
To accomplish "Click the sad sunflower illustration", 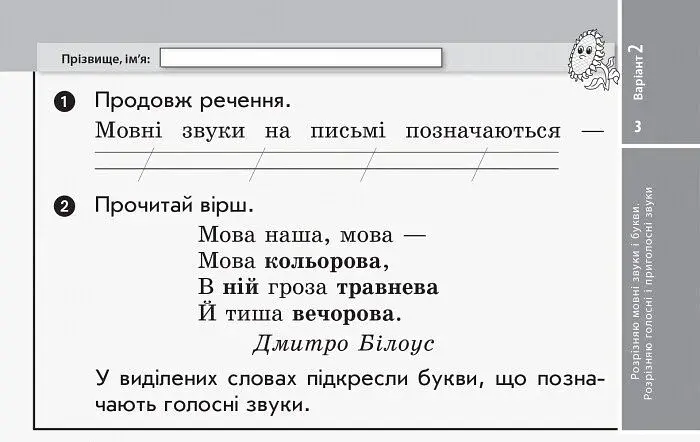I will pyautogui.click(x=593, y=60).
